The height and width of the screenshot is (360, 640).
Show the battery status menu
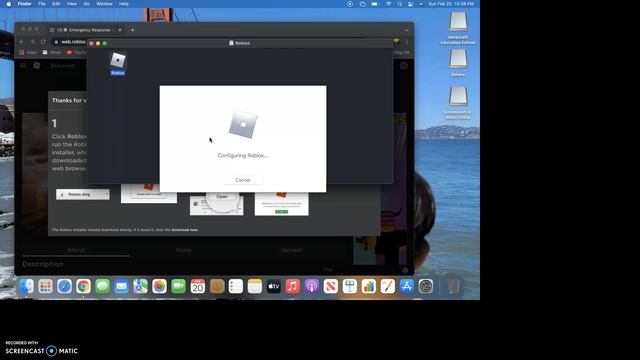pos(375,4)
